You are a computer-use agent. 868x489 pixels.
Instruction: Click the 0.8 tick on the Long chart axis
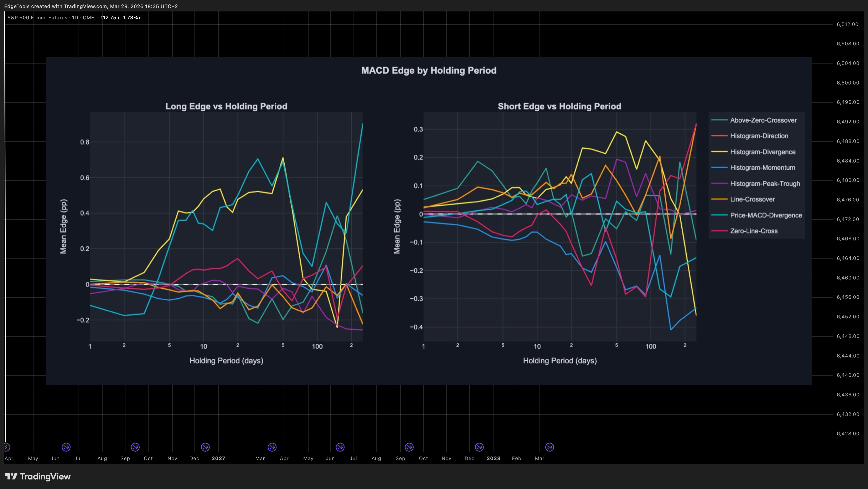coord(85,142)
